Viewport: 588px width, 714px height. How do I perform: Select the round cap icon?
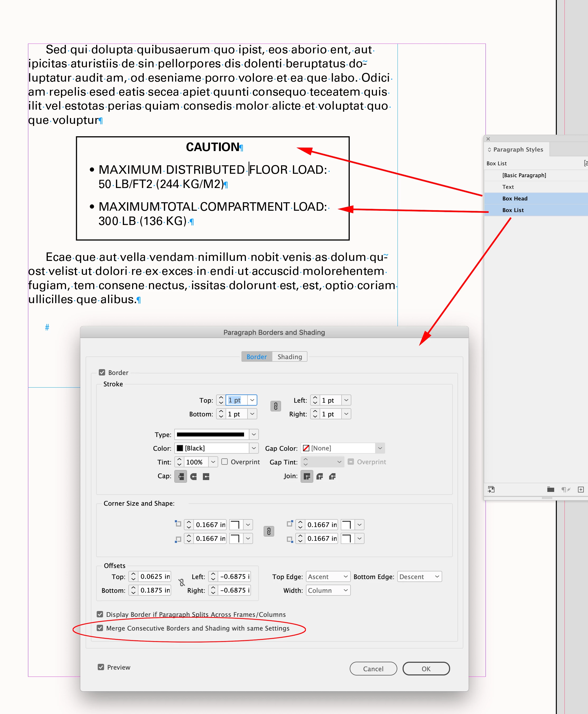193,477
